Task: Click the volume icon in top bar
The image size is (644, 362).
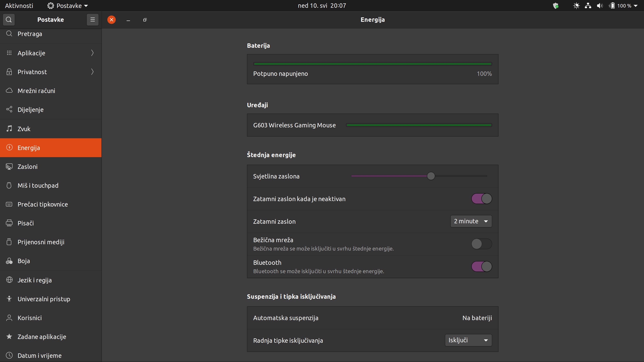Action: click(600, 5)
